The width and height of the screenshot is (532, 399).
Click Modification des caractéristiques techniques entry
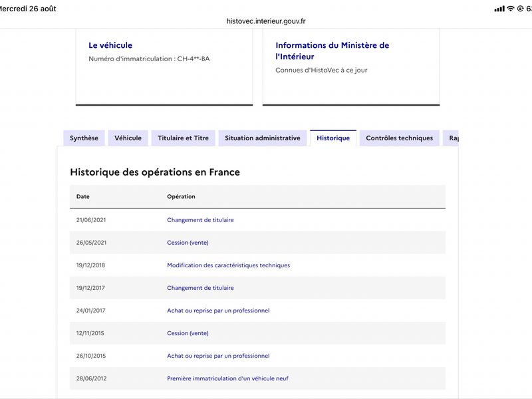(x=228, y=265)
